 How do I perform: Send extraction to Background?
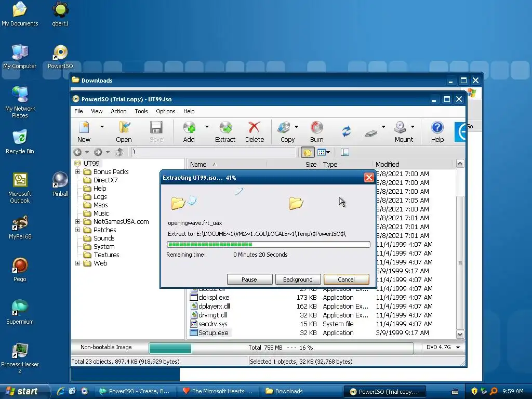(x=298, y=279)
